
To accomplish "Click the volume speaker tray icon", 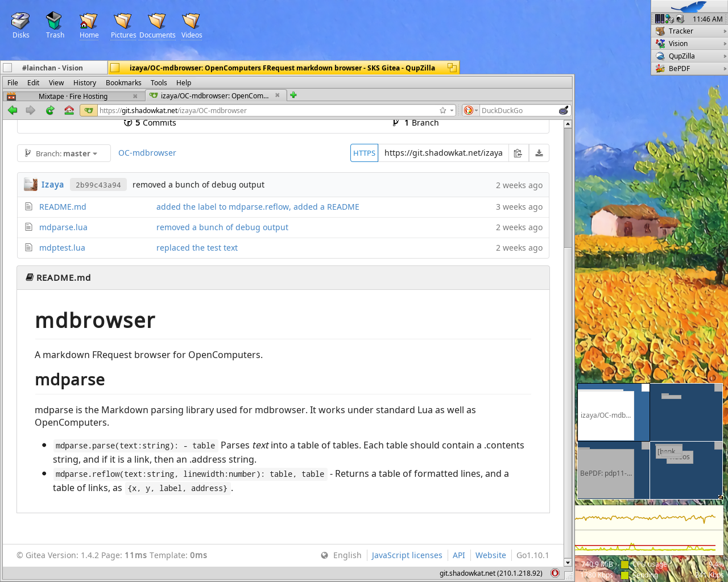I will 680,19.
